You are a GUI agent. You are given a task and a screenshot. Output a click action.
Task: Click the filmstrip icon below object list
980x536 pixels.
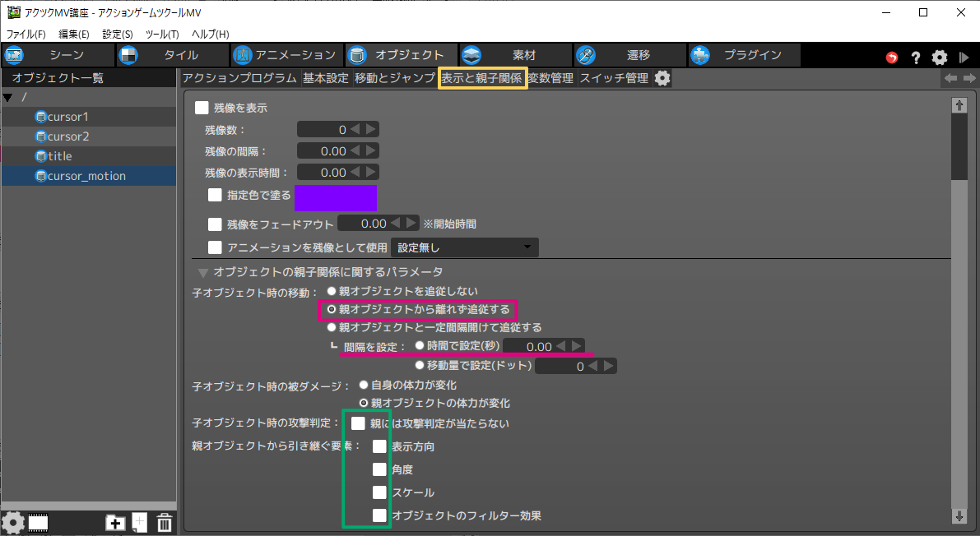pos(38,523)
